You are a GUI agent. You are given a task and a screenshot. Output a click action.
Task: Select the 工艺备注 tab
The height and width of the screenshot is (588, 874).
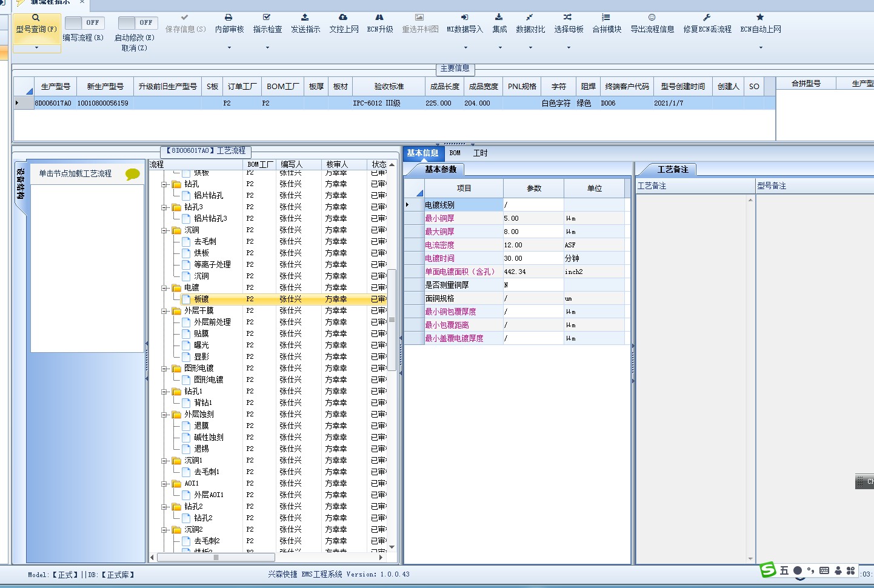pyautogui.click(x=673, y=170)
